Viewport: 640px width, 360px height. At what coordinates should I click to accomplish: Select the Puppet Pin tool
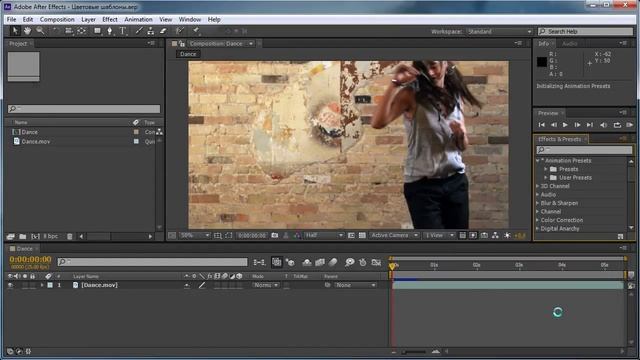196,31
